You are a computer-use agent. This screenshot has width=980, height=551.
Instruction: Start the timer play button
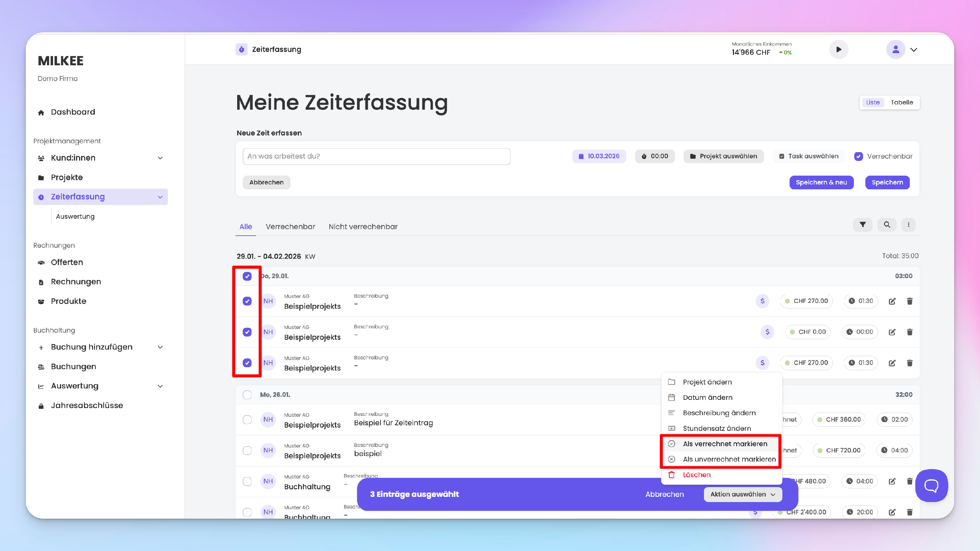click(839, 49)
